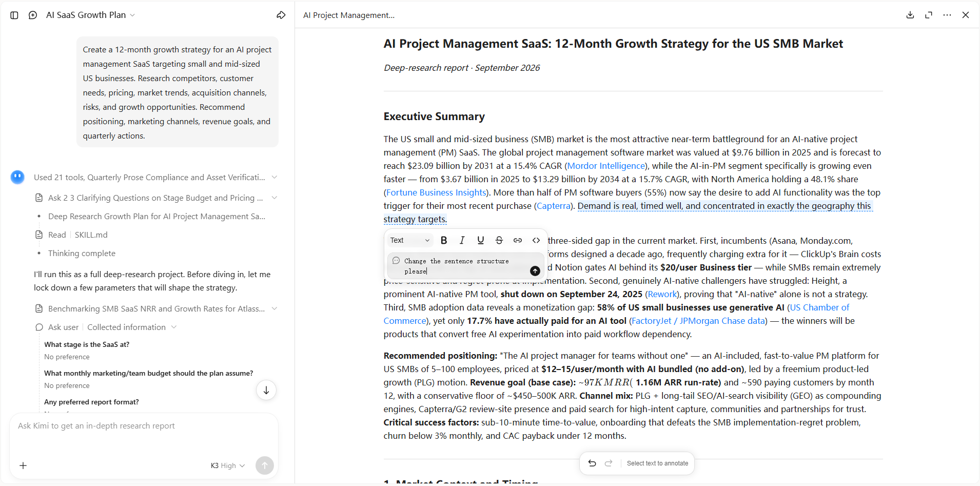Expand the report panel to fullscreen
Screen dimensions: 980x486
pyautogui.click(x=929, y=15)
